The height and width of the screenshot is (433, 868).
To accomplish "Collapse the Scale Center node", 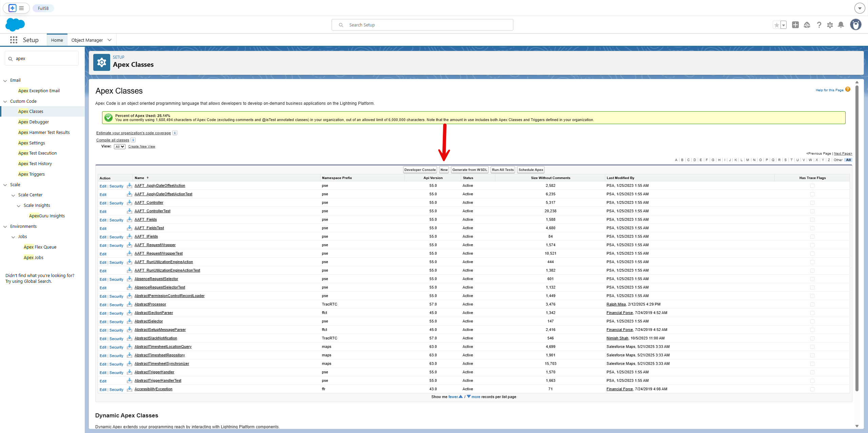I will point(13,195).
